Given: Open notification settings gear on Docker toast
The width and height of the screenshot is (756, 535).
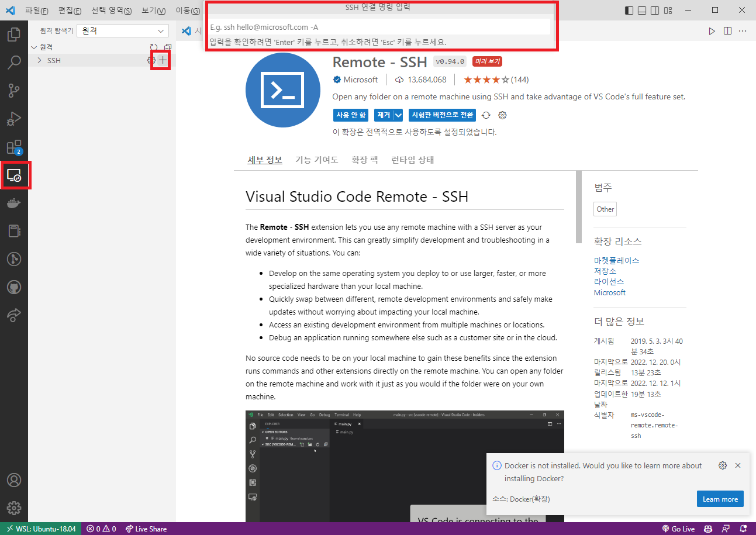Looking at the screenshot, I should click(x=723, y=465).
